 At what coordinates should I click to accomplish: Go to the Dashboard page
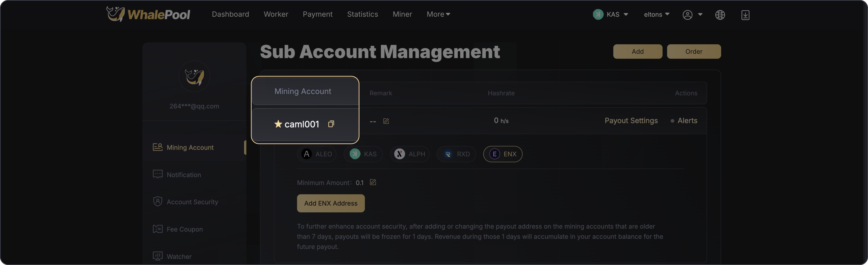[231, 14]
